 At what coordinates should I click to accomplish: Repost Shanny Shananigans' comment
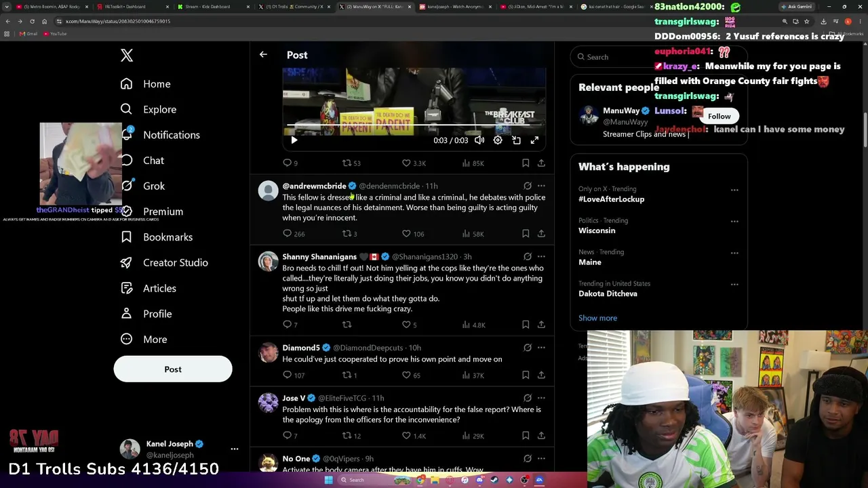pyautogui.click(x=347, y=325)
